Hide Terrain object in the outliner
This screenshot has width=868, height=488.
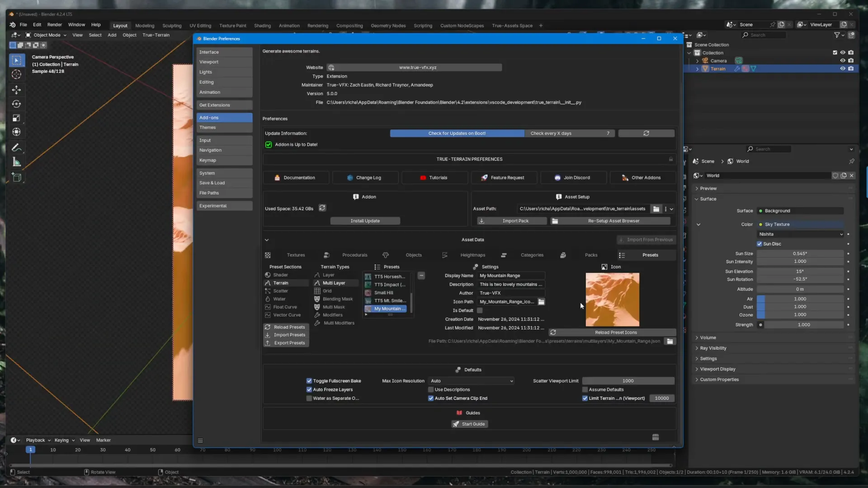[843, 69]
